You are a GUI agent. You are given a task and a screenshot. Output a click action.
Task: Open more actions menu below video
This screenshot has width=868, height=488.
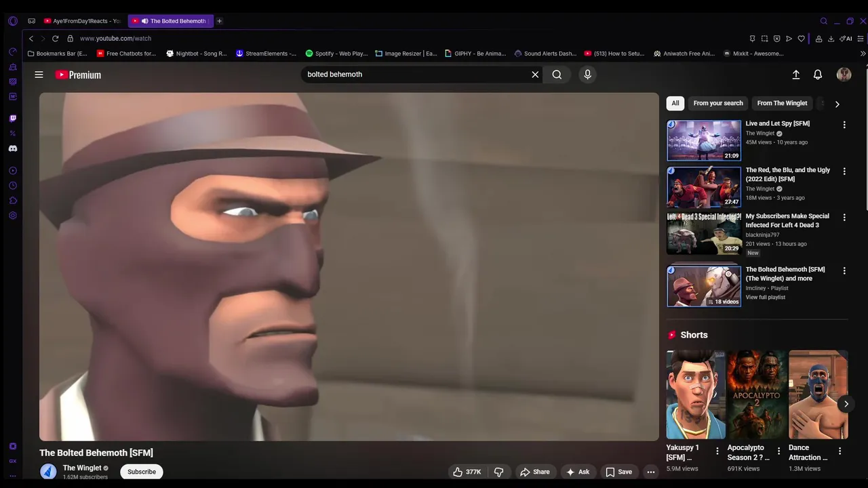click(651, 472)
